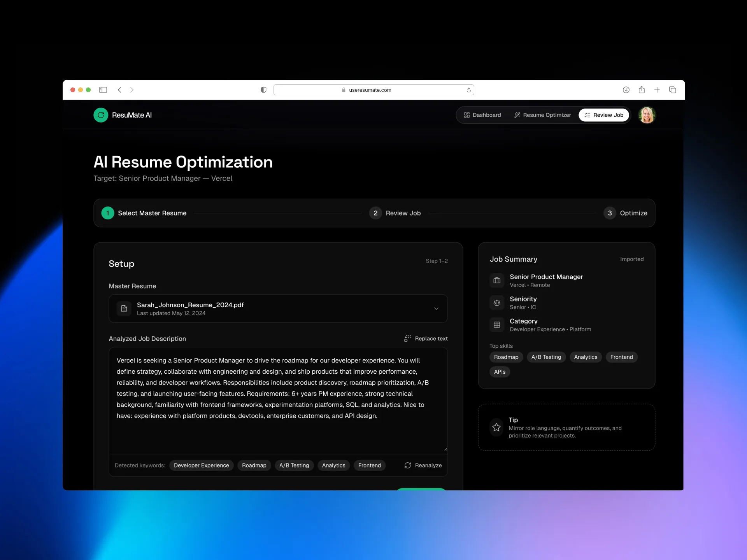Open browser downloads icon

click(x=626, y=90)
